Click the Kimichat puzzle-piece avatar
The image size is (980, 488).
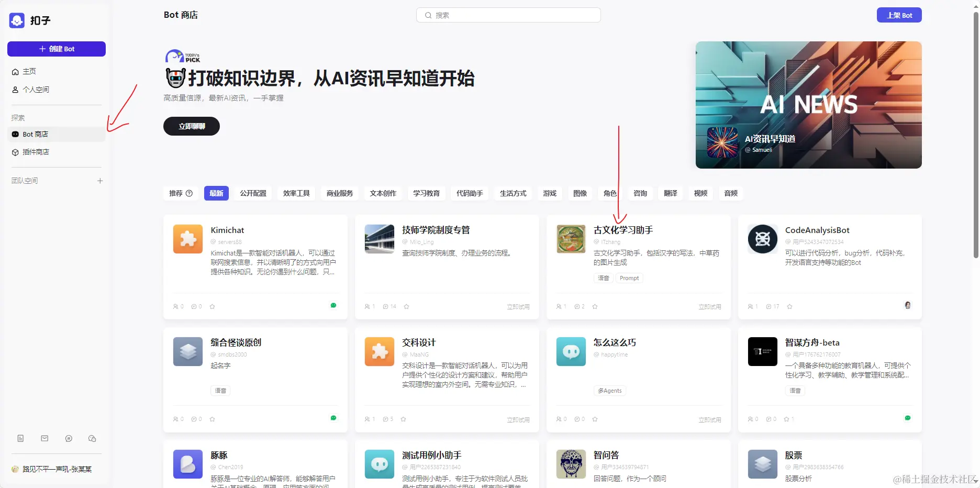pos(188,239)
